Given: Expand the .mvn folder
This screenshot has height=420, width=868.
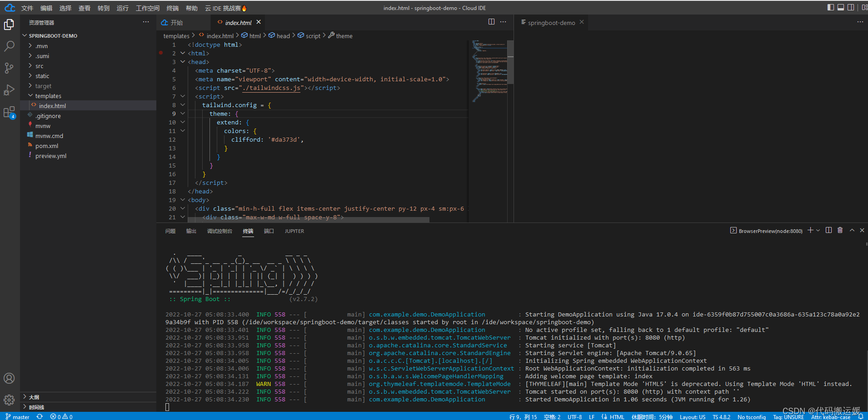Looking at the screenshot, I should pyautogui.click(x=30, y=46).
